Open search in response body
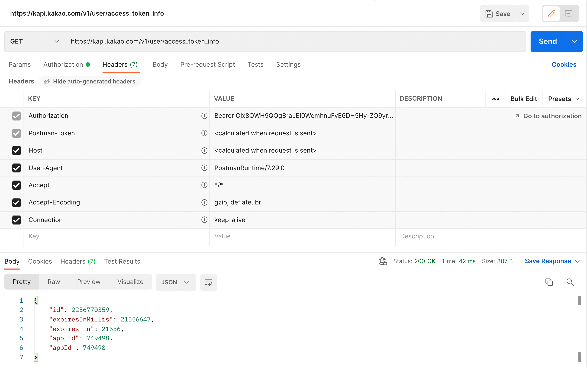The height and width of the screenshot is (367, 588). (x=570, y=282)
